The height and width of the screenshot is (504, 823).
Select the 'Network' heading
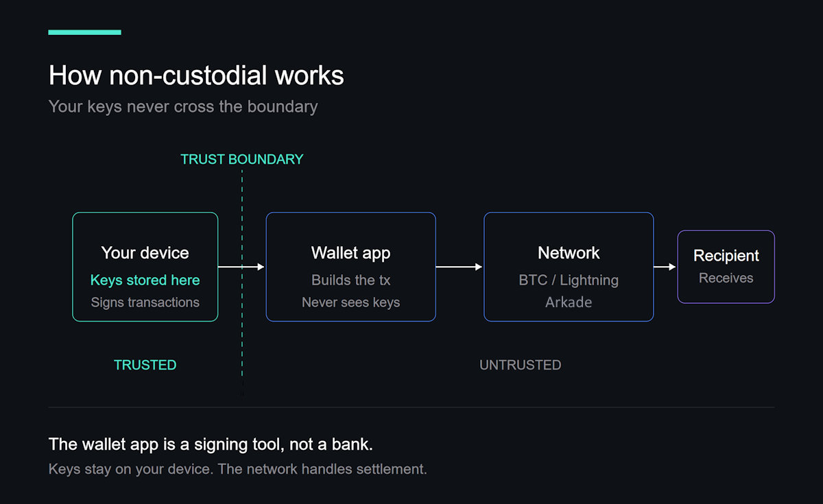569,253
